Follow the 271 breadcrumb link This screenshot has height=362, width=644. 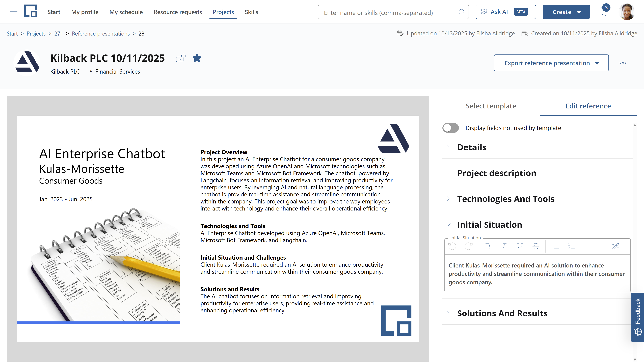(59, 34)
